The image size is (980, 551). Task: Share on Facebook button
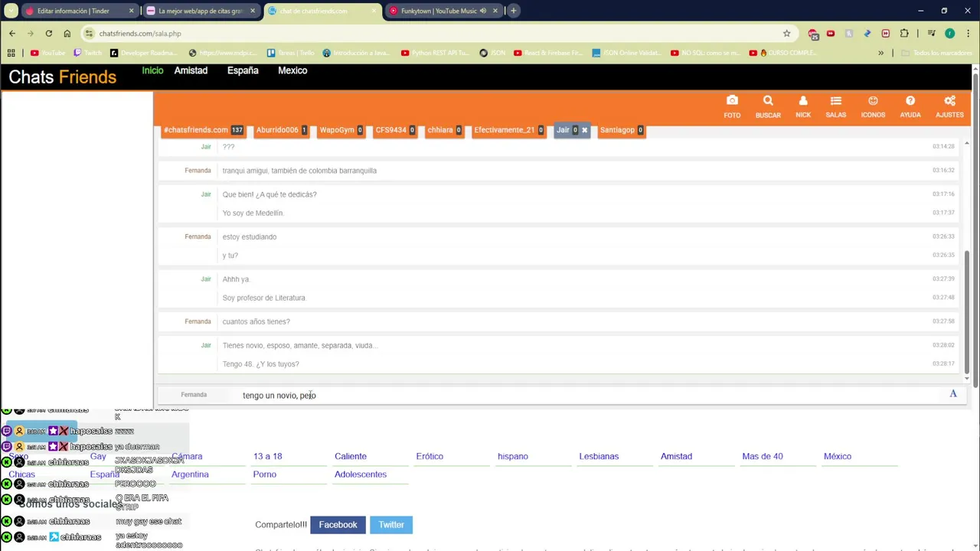click(x=338, y=525)
